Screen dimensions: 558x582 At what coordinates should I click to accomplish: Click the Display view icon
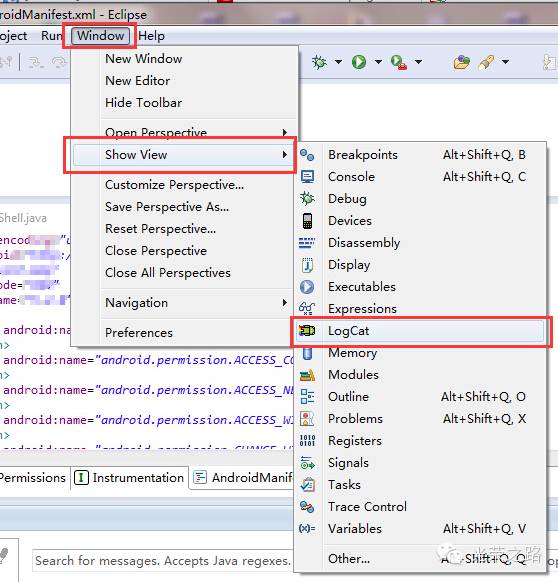(307, 265)
